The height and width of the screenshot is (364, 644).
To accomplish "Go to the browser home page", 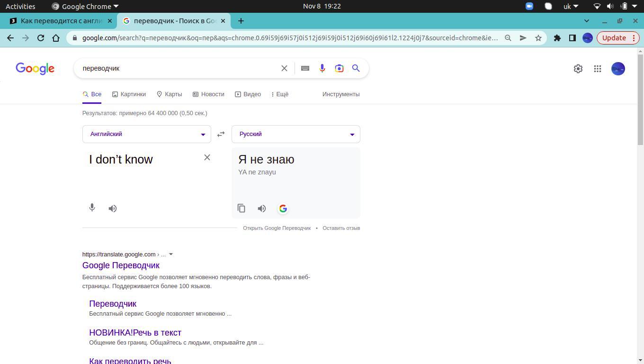I will pyautogui.click(x=56, y=38).
